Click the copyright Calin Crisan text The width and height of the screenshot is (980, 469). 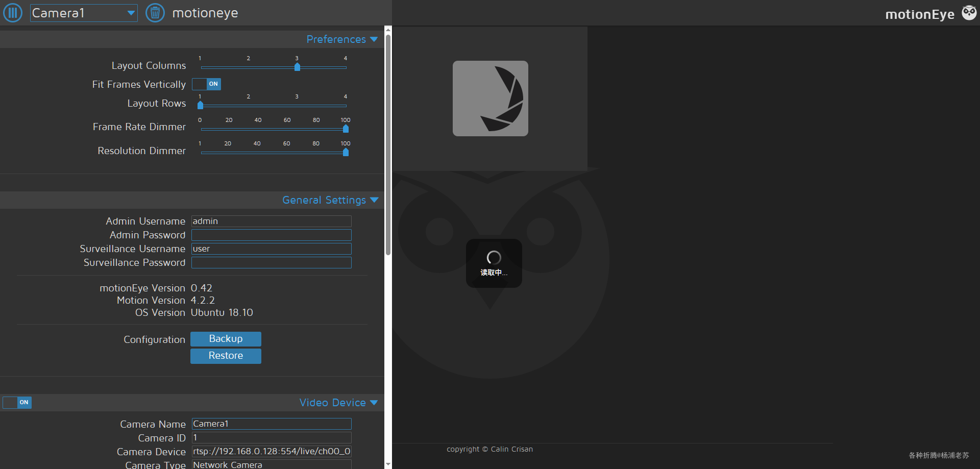489,449
